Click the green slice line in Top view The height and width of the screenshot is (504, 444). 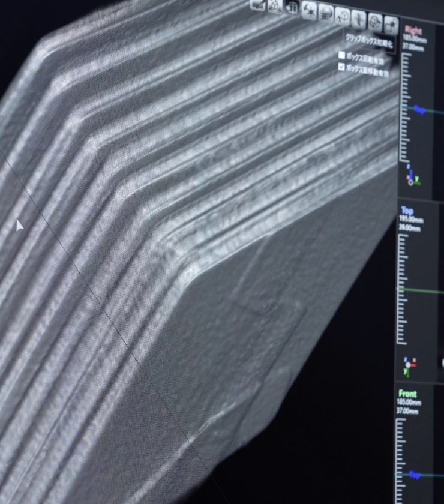(420, 292)
